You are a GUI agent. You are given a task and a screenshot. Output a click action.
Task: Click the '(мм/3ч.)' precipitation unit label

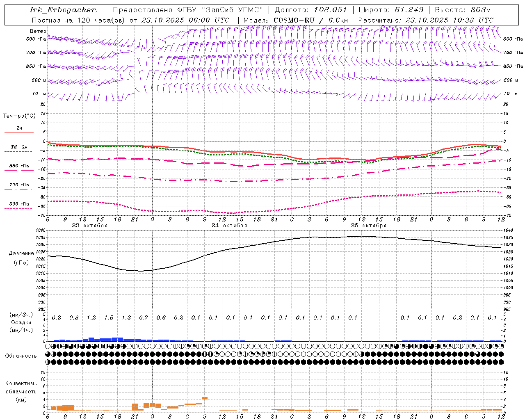[21, 315]
